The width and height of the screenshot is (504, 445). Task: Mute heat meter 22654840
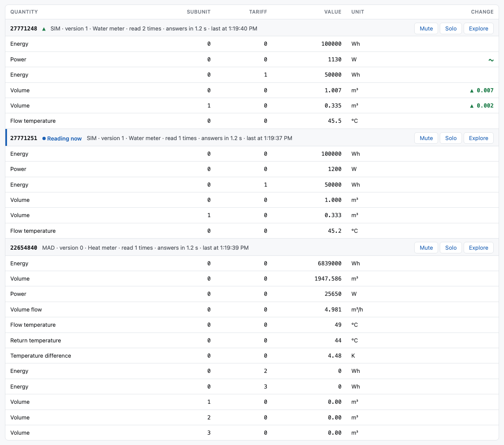click(x=426, y=248)
